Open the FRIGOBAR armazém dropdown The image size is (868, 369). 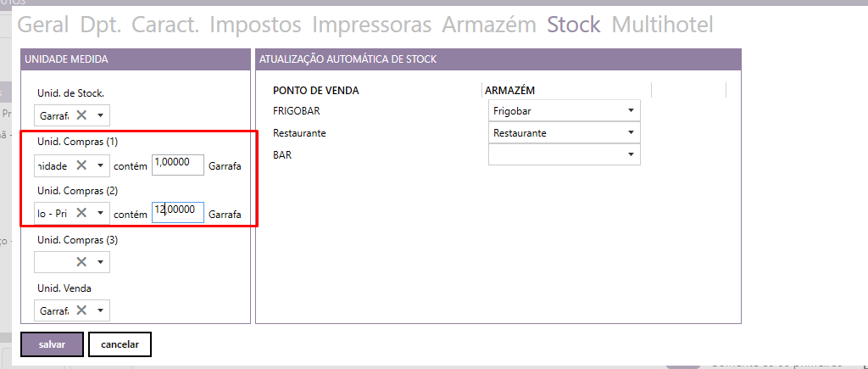(x=631, y=110)
